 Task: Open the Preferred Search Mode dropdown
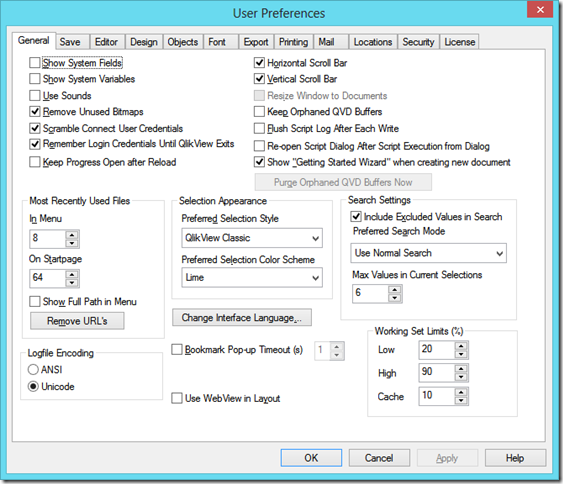pos(428,253)
